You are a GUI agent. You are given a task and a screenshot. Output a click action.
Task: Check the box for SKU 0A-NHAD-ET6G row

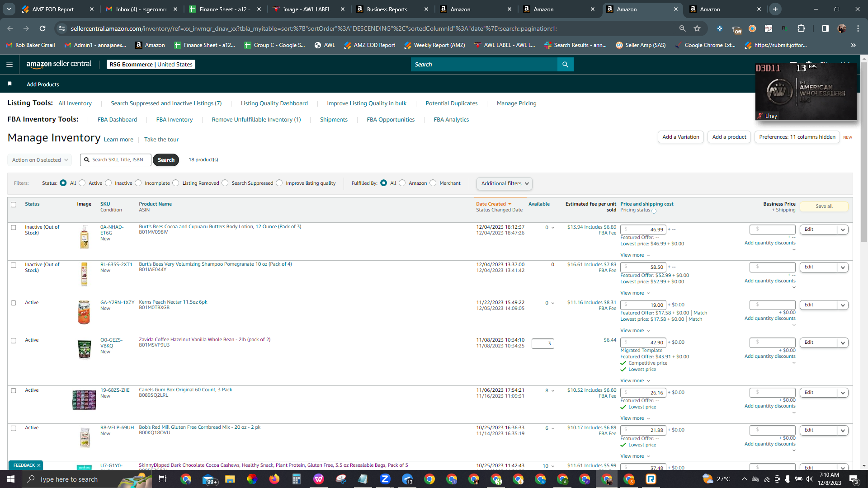(14, 228)
